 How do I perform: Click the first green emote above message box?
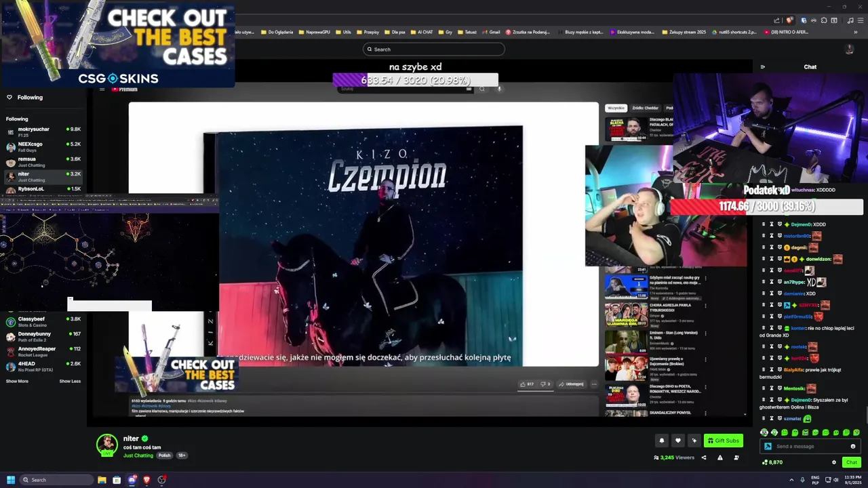click(x=764, y=432)
